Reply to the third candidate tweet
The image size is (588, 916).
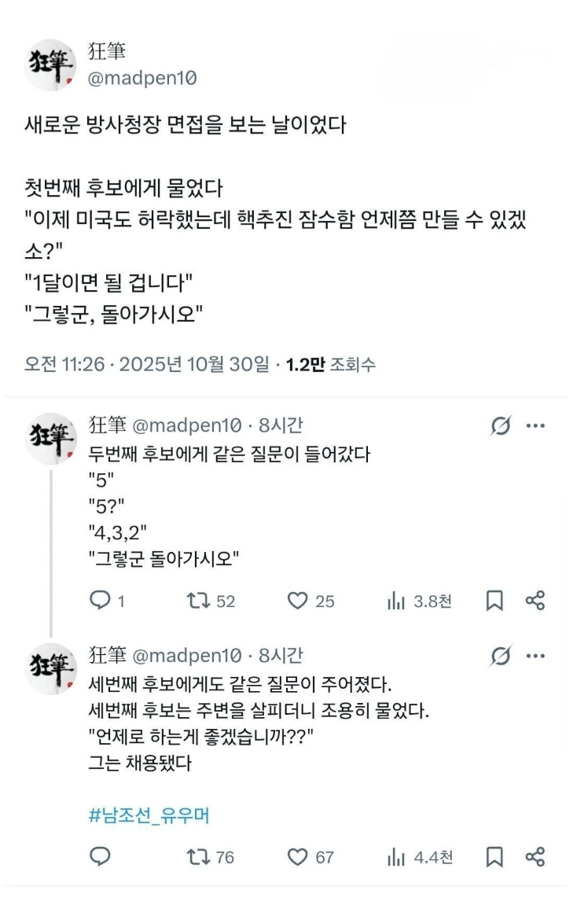coord(100,856)
